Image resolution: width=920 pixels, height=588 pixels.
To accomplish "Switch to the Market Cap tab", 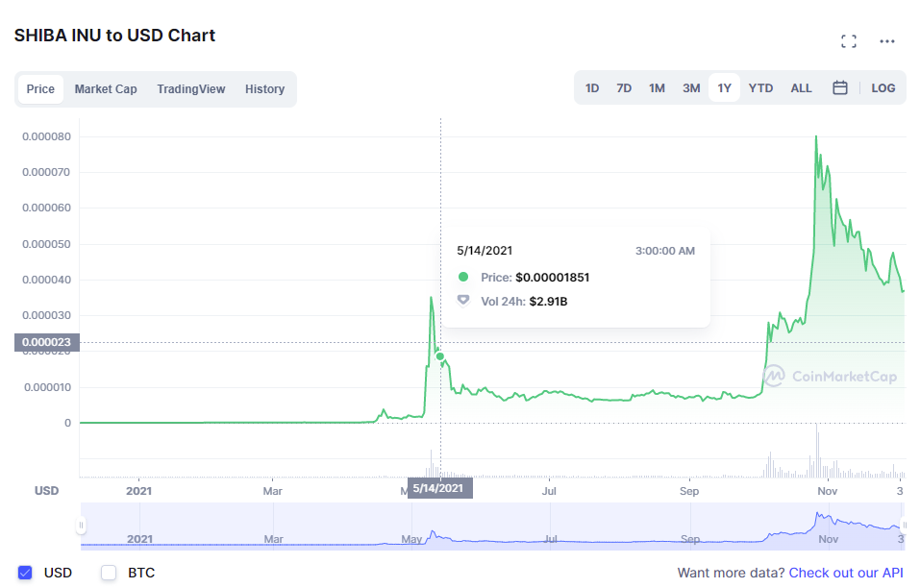I will click(x=106, y=89).
